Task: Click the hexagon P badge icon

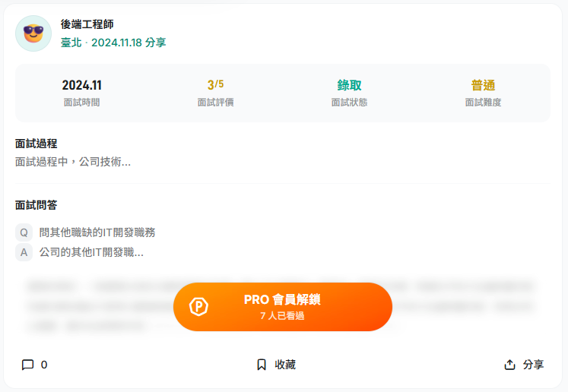Action: coord(198,307)
